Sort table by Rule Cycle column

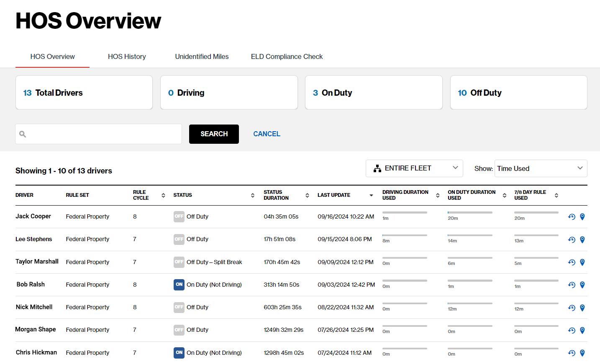163,195
